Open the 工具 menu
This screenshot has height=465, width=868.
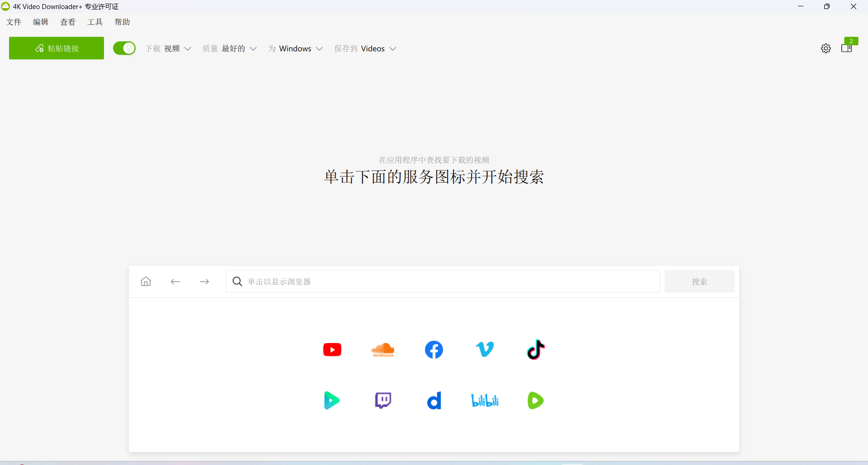point(95,22)
